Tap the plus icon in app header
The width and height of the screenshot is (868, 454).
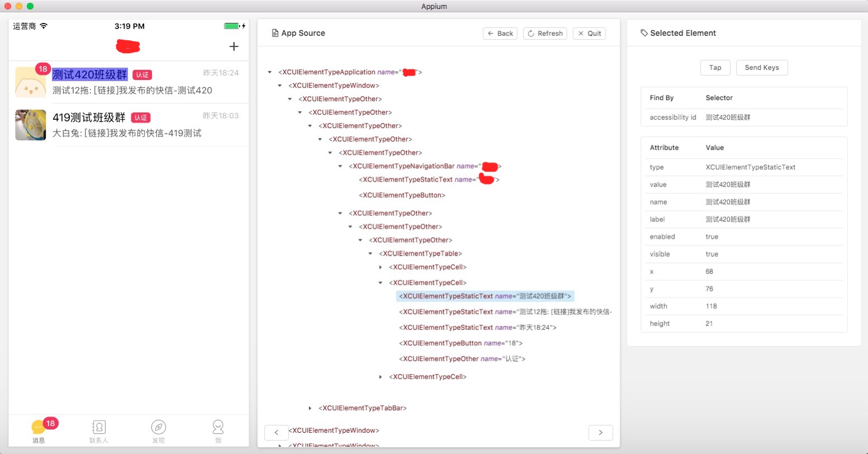234,46
